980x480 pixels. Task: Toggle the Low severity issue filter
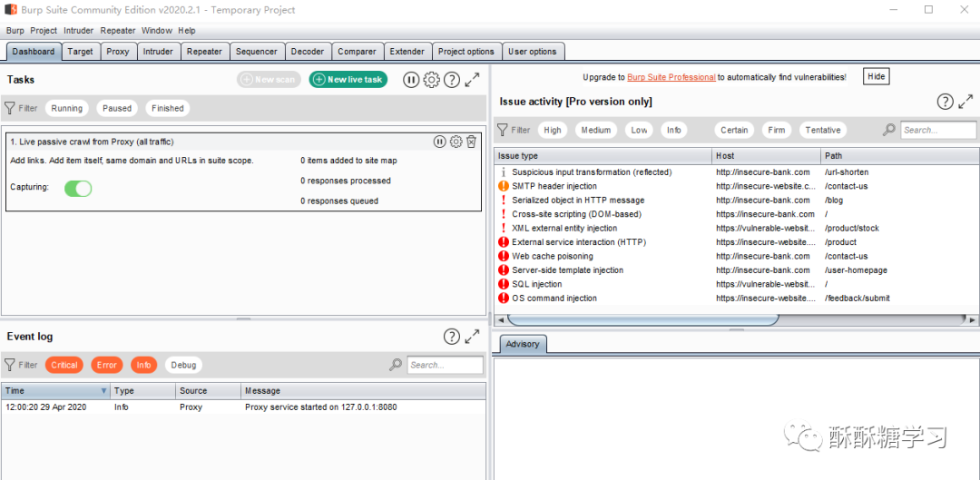(639, 130)
